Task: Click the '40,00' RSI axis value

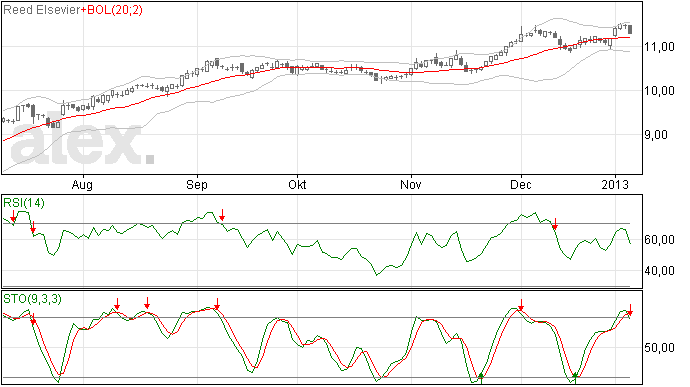Action: click(659, 271)
